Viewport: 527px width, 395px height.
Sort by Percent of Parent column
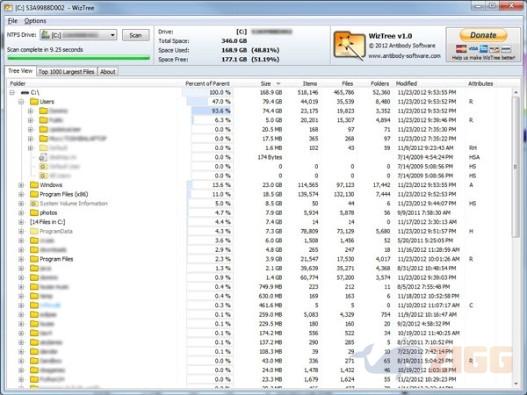(207, 83)
